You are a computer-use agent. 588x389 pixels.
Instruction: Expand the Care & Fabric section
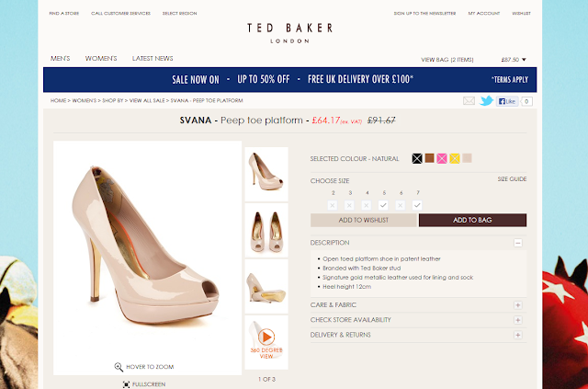point(518,305)
